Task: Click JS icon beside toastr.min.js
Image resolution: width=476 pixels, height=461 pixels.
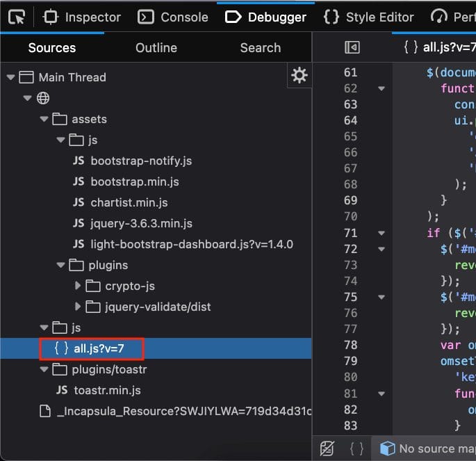Action: (x=62, y=390)
